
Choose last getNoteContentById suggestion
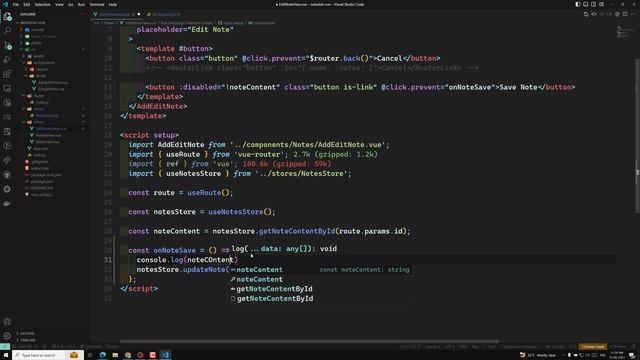point(320,299)
